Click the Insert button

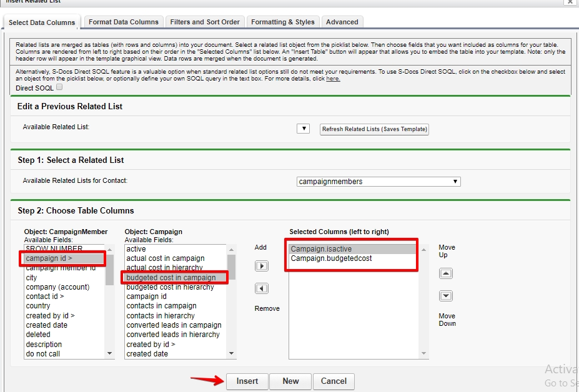[248, 381]
